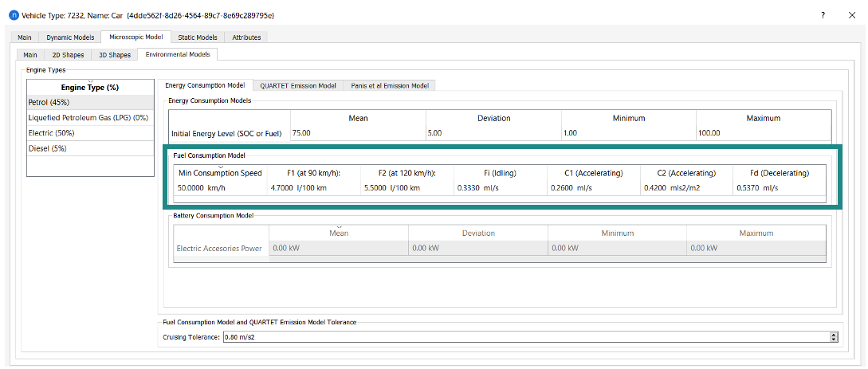Close the Vehicle Type dialog window

point(851,15)
